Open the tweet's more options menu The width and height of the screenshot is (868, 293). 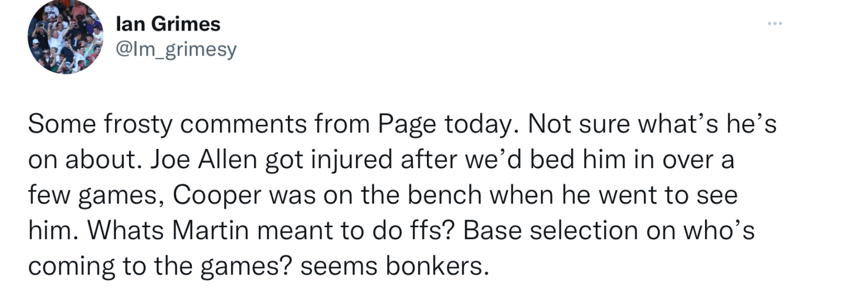[x=775, y=24]
